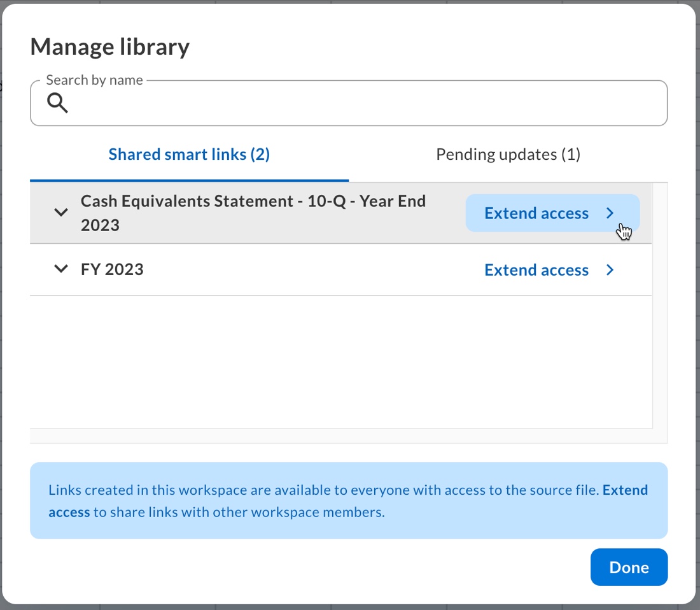Viewport: 700px width, 610px height.
Task: Select the Shared smart links tab
Action: (x=188, y=154)
